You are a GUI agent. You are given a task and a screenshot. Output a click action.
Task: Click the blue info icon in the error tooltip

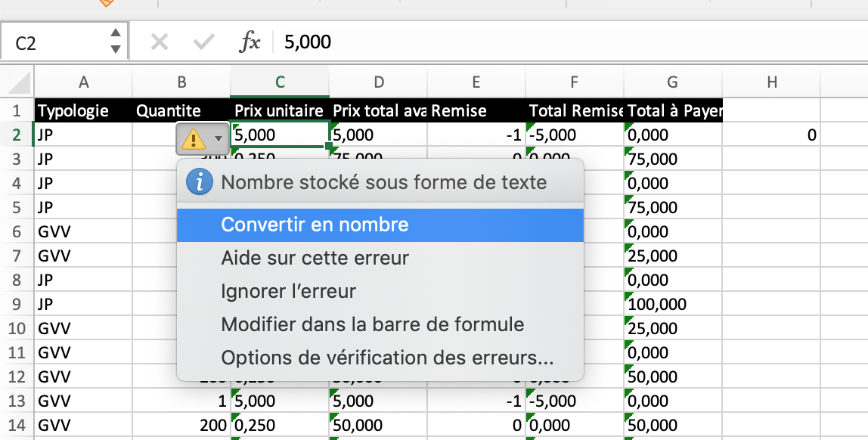click(199, 181)
